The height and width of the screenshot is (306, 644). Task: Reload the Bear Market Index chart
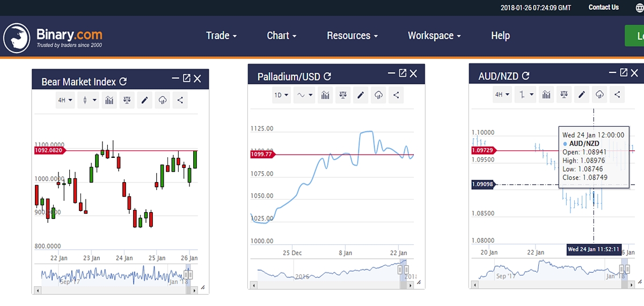(x=123, y=82)
